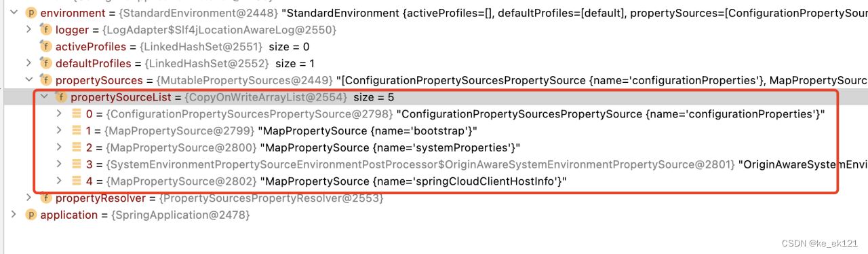This screenshot has width=868, height=254.
Task: Click the environment parameter icon
Action: pos(31,13)
